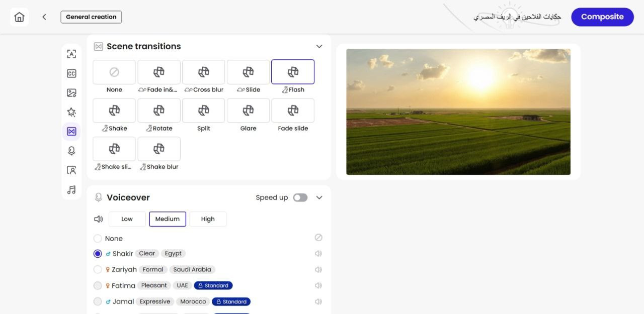Select the Zariyah voice radio button

98,270
